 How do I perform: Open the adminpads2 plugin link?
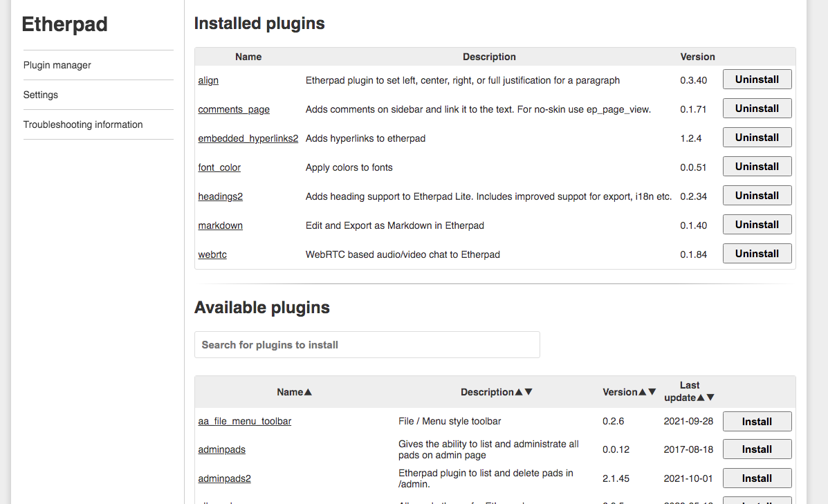click(224, 478)
